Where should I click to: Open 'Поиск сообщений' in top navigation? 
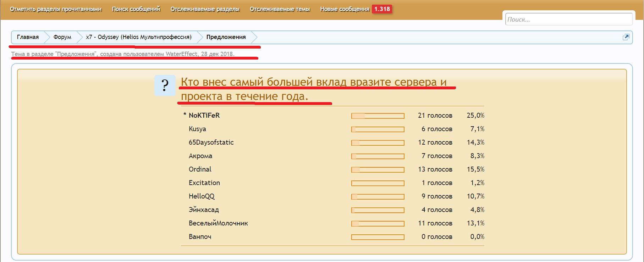pyautogui.click(x=136, y=9)
